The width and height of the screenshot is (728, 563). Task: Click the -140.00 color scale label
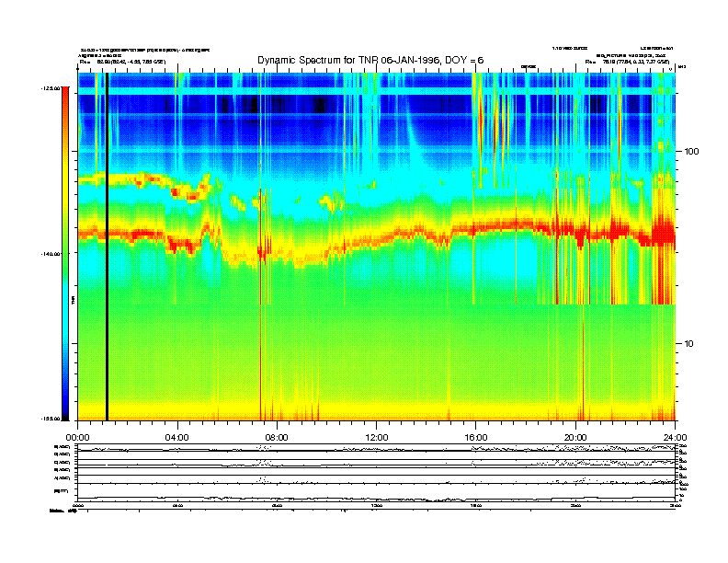pyautogui.click(x=51, y=254)
